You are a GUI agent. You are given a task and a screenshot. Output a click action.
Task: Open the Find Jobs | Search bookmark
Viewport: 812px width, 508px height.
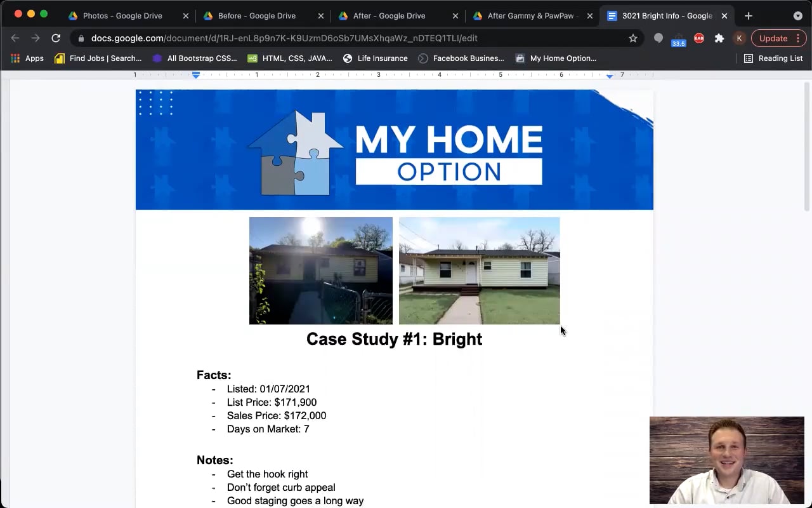pos(98,58)
